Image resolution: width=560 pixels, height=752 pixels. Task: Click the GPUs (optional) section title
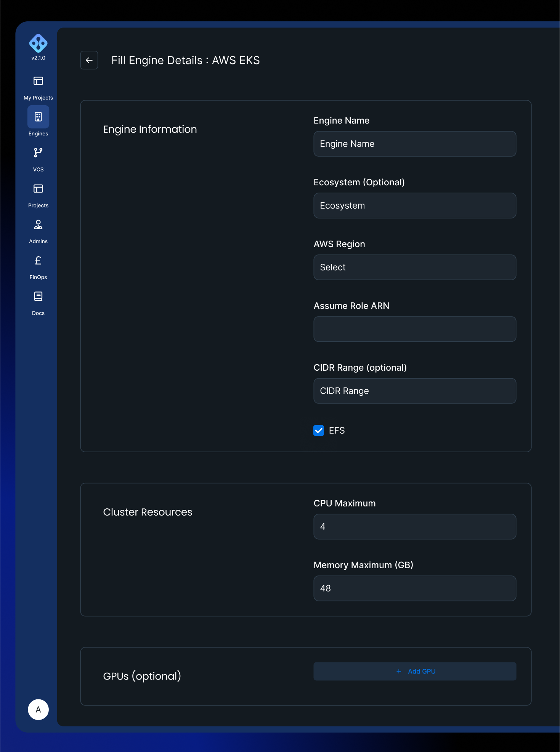[x=142, y=676]
